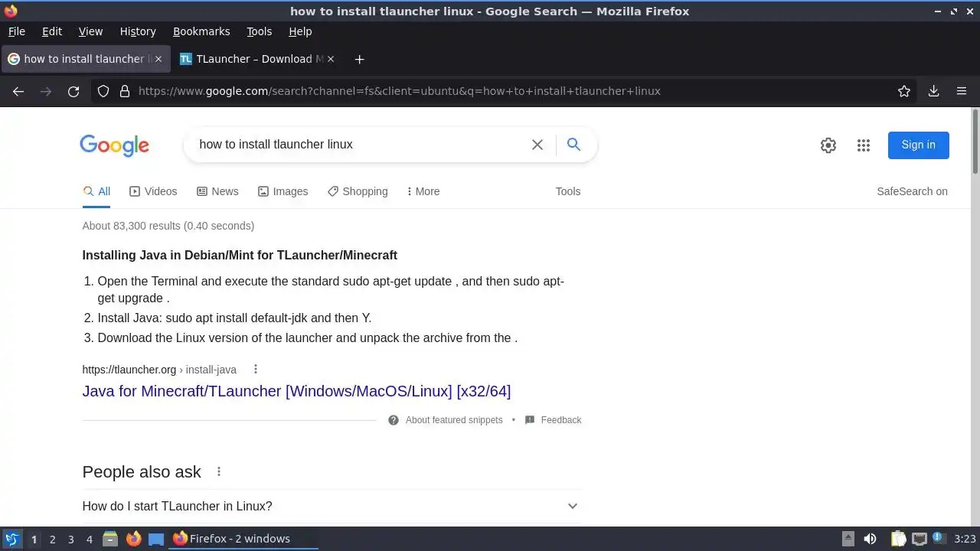Switch to Shopping results

pyautogui.click(x=358, y=191)
